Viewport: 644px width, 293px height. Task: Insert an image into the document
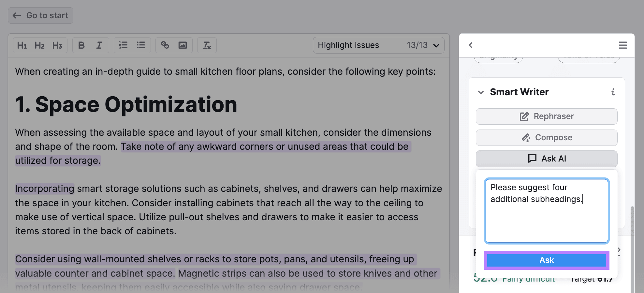pos(183,45)
